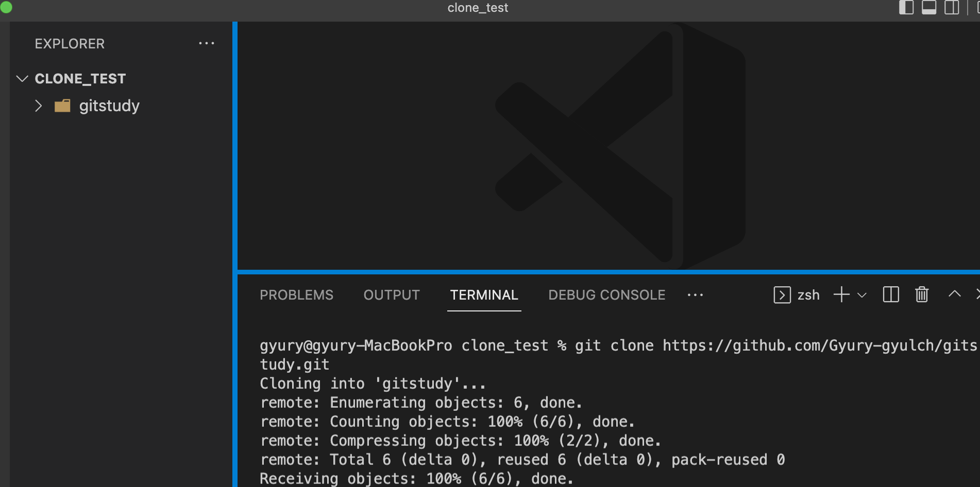This screenshot has width=980, height=487.
Task: Click the zsh terminal shell icon
Action: click(782, 295)
